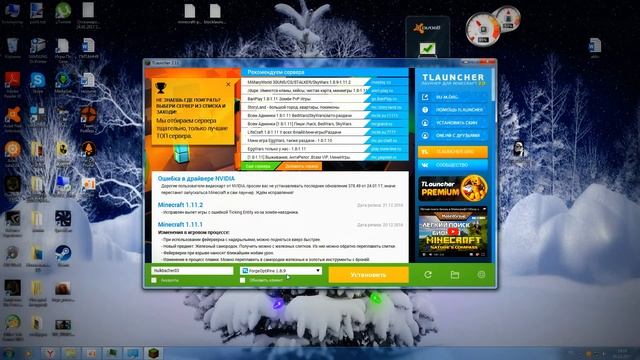
Task: Click the online with friends icon
Action: coord(425,135)
